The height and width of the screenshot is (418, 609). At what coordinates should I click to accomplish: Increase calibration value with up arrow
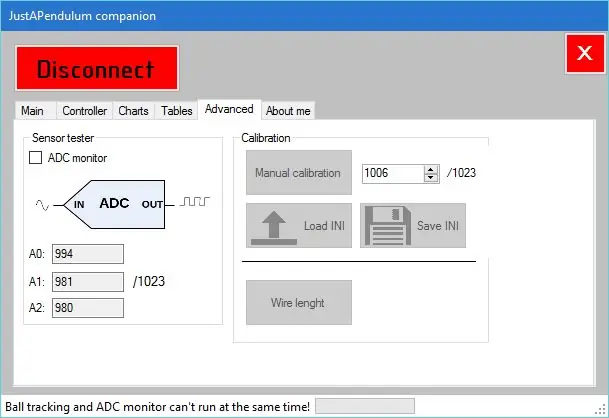[431, 169]
